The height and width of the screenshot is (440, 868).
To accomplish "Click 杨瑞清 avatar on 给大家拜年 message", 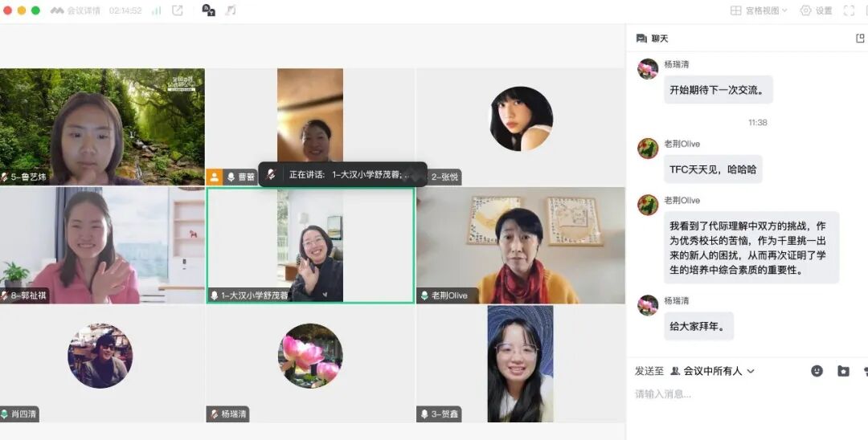I will [x=648, y=305].
